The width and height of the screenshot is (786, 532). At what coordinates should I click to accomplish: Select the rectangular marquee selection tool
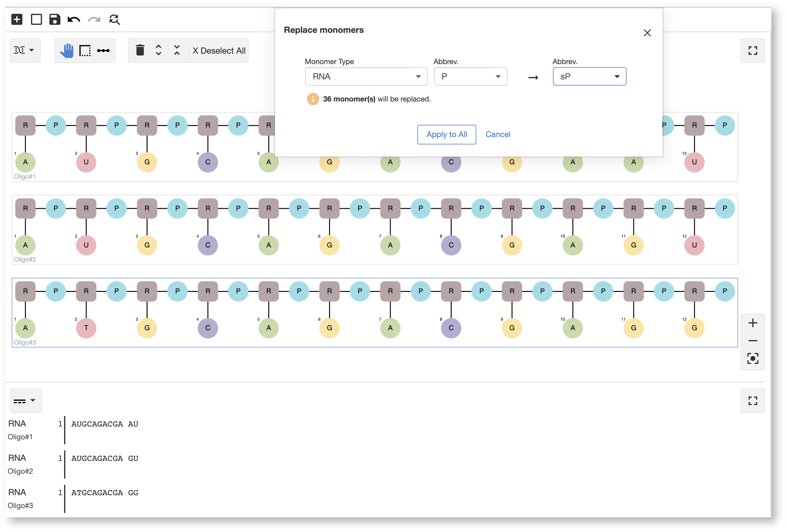(85, 51)
